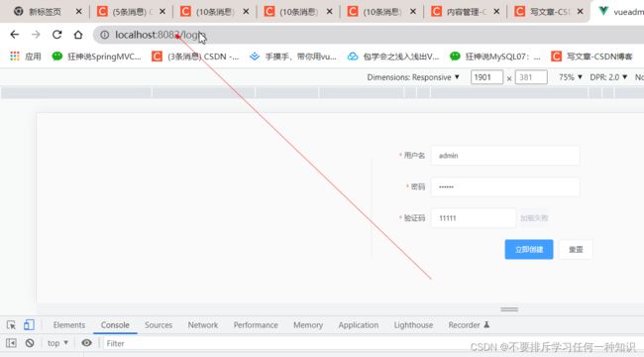
Task: Open the top JavaScript context dropdown
Action: (57, 343)
